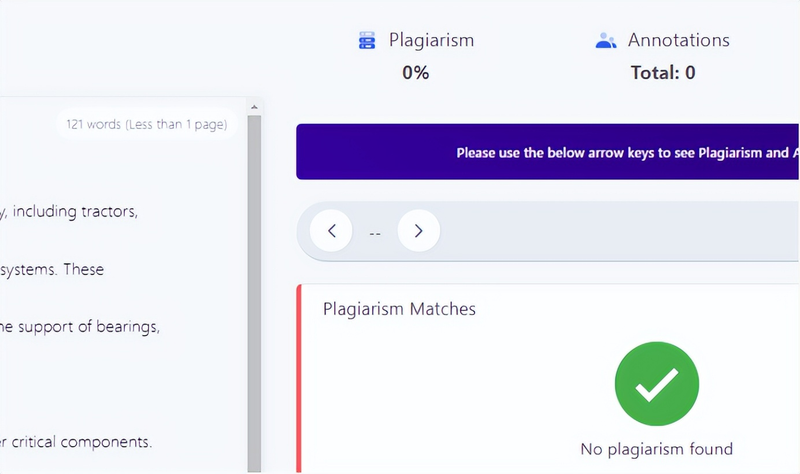Click text line ending with 'critical components.'
800x474 pixels.
tap(76, 441)
